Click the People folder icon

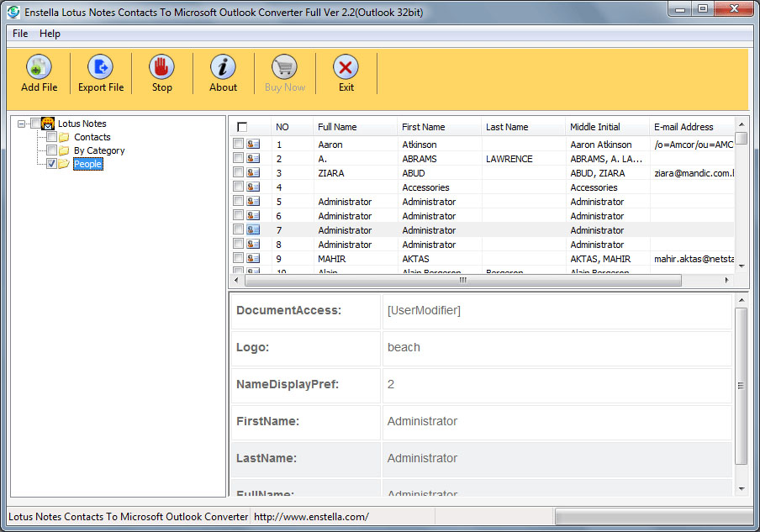click(x=64, y=164)
